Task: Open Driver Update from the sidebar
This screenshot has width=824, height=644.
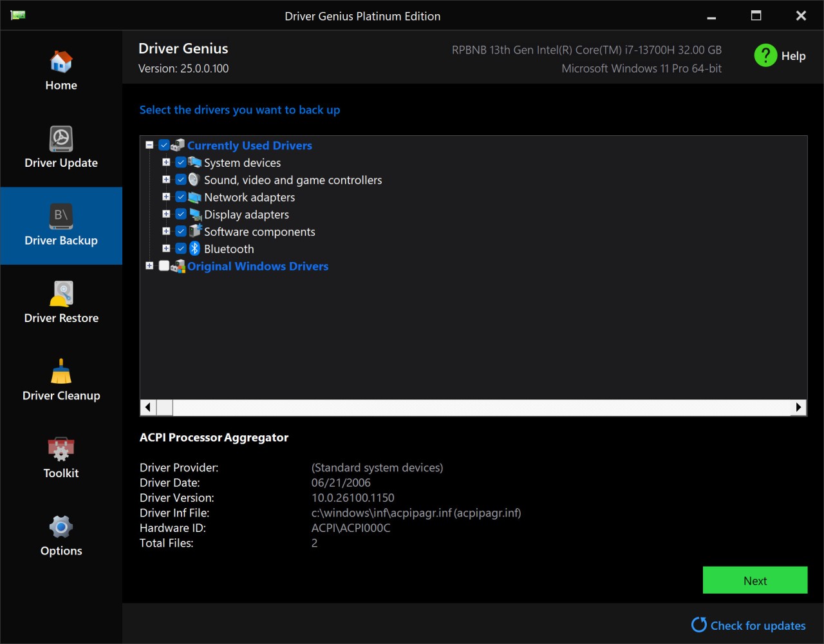Action: tap(61, 139)
